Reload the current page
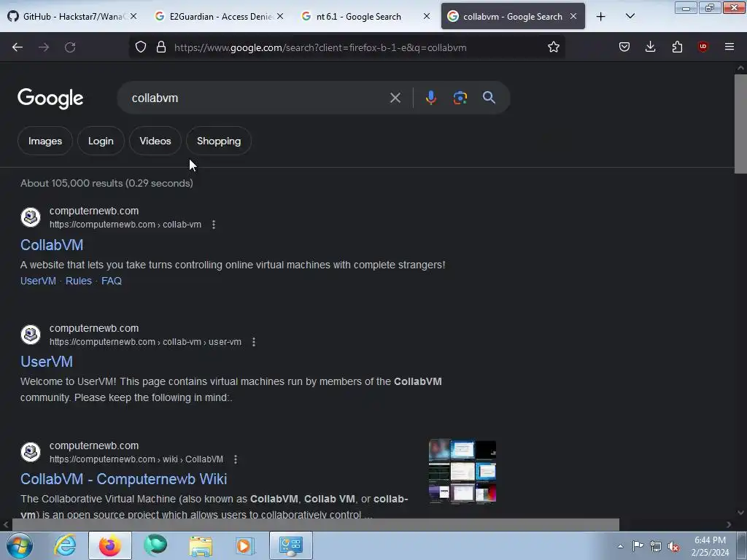The width and height of the screenshot is (747, 560). click(70, 47)
